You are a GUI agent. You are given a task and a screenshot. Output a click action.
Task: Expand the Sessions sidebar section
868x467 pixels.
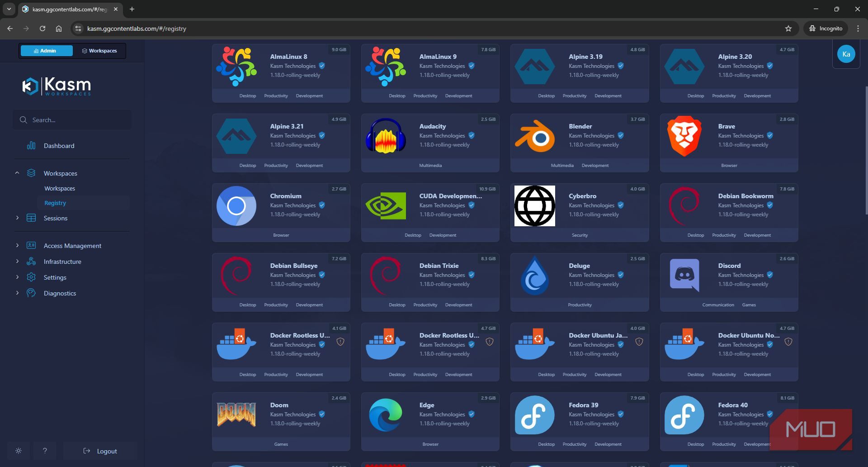[17, 218]
